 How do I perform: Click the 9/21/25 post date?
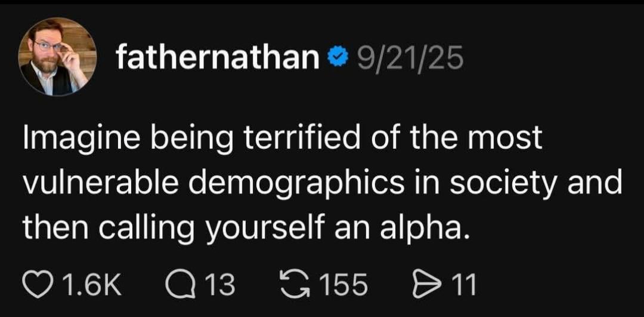click(x=409, y=57)
